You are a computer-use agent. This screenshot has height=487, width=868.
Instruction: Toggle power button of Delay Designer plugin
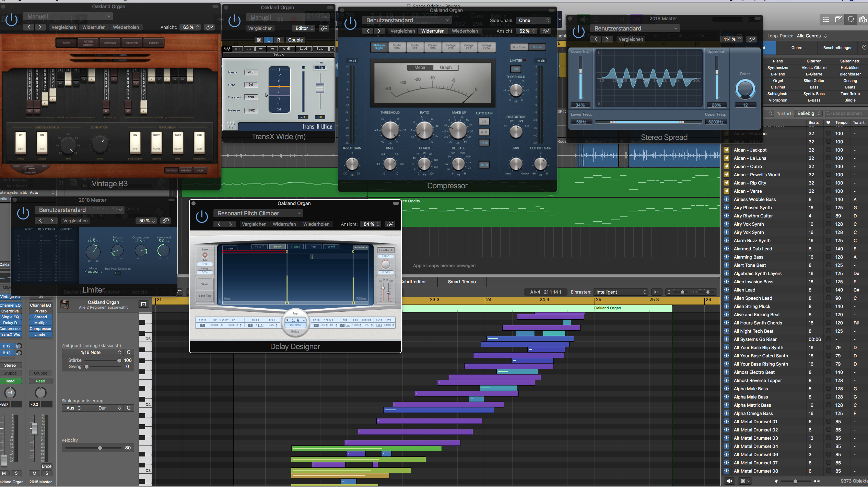[202, 216]
